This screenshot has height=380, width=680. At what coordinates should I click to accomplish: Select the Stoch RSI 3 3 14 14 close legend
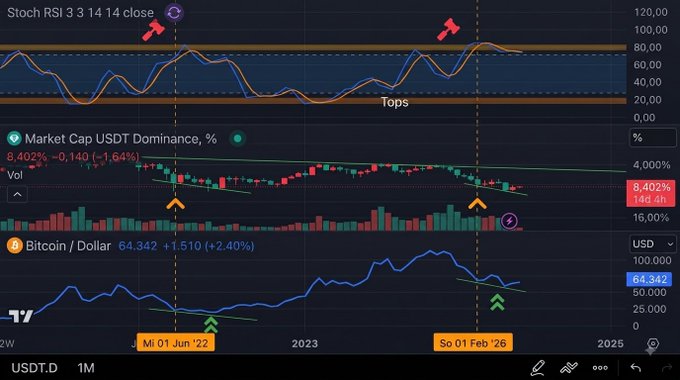81,13
